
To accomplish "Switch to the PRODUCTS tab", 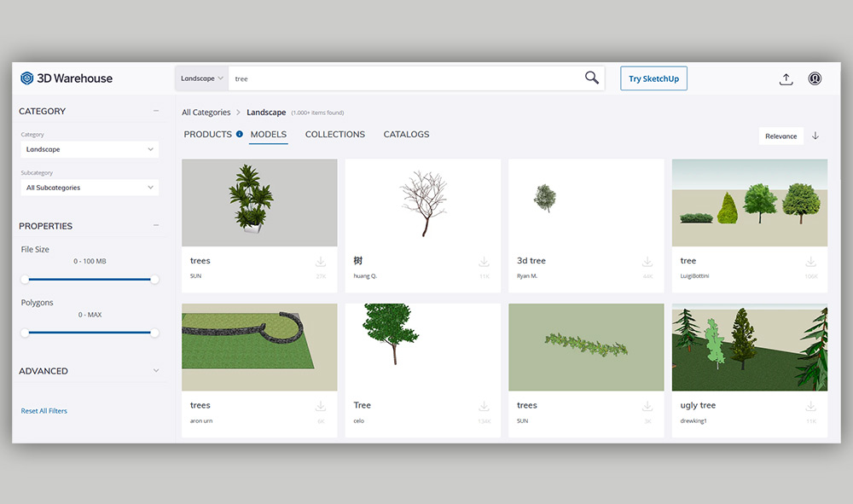I will pyautogui.click(x=208, y=134).
